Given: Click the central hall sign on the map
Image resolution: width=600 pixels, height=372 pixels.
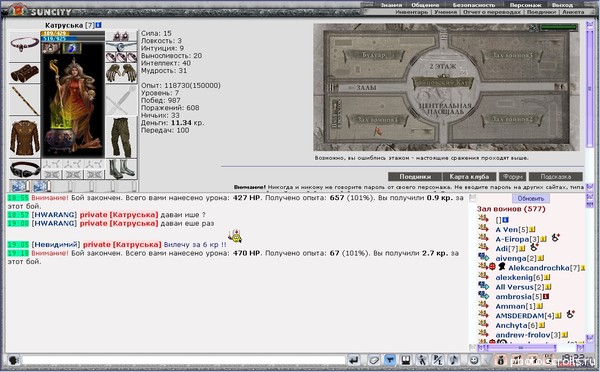Looking at the screenshot, I should [x=443, y=82].
